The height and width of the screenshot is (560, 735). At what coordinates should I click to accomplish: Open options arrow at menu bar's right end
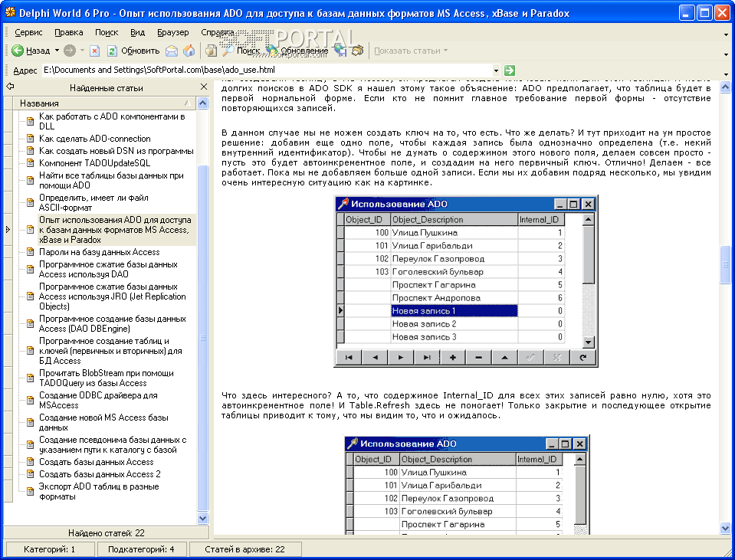click(x=726, y=34)
